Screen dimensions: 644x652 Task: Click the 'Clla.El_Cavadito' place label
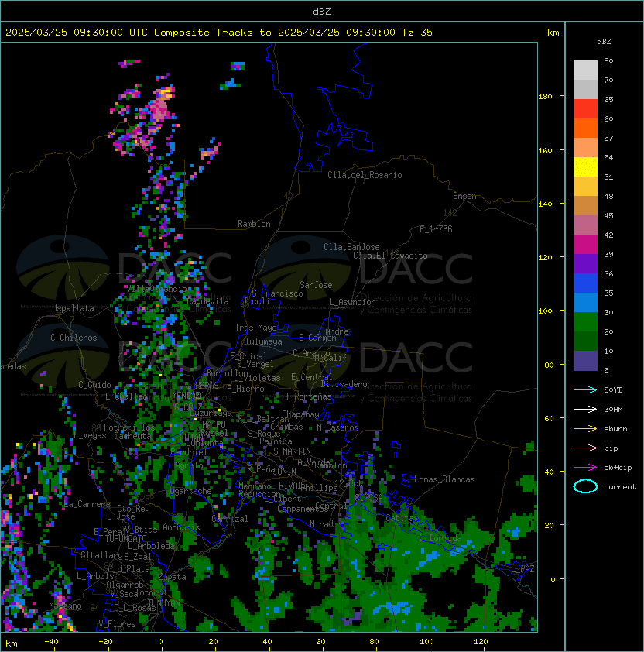point(390,256)
